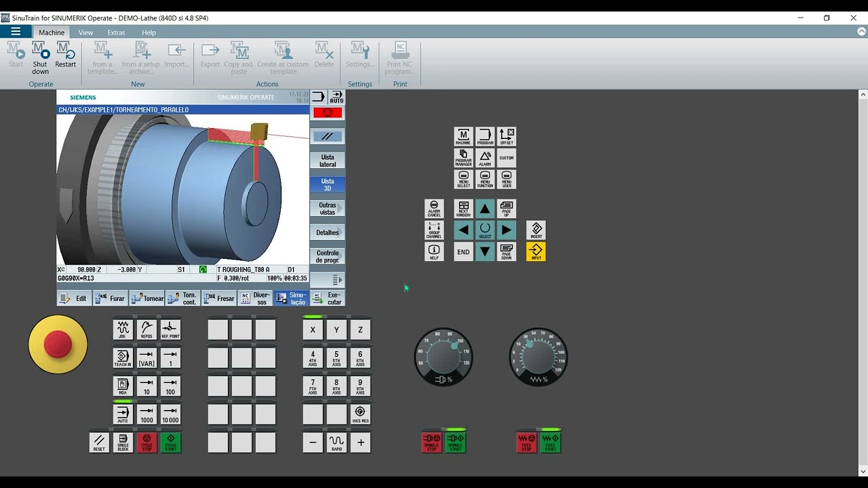Click the ALARM CANCEL key
This screenshot has width=868, height=488.
(x=434, y=209)
